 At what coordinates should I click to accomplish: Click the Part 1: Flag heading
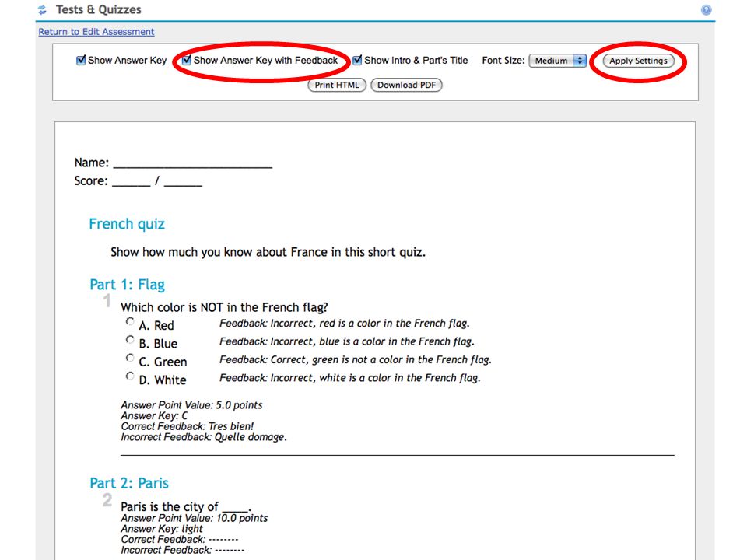(x=127, y=285)
